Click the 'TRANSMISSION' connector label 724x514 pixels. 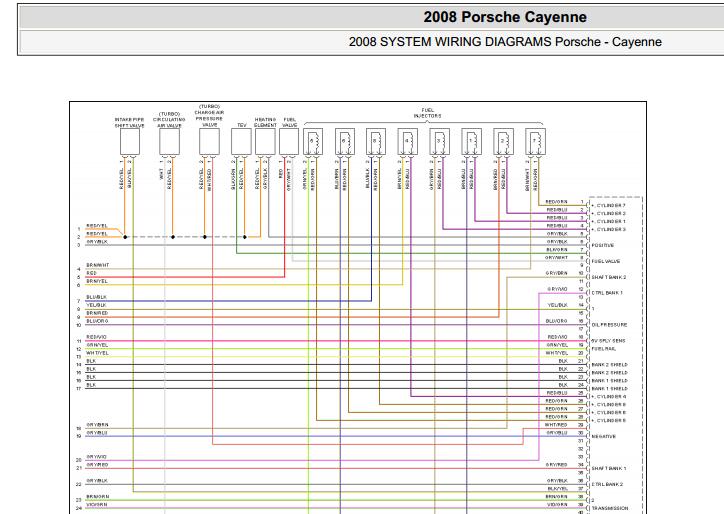pyautogui.click(x=610, y=508)
